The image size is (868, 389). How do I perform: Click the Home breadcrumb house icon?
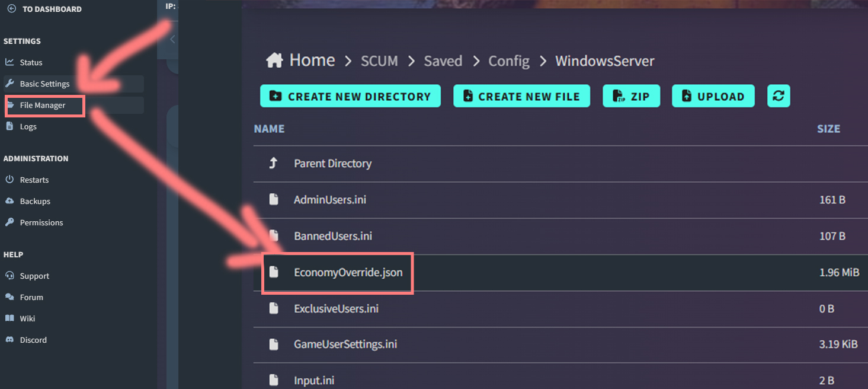[x=274, y=60]
